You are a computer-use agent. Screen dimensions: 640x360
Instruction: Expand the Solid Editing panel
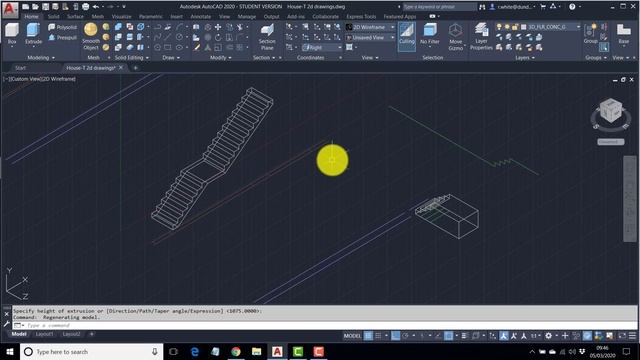coord(131,58)
